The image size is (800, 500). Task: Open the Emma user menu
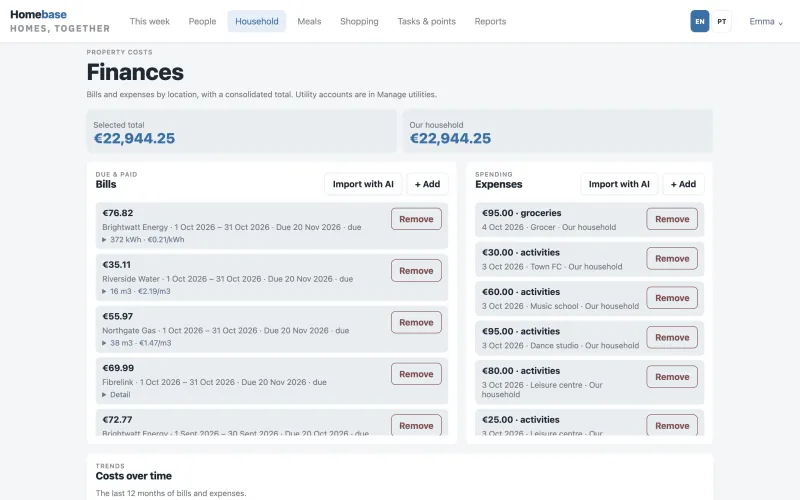(765, 21)
